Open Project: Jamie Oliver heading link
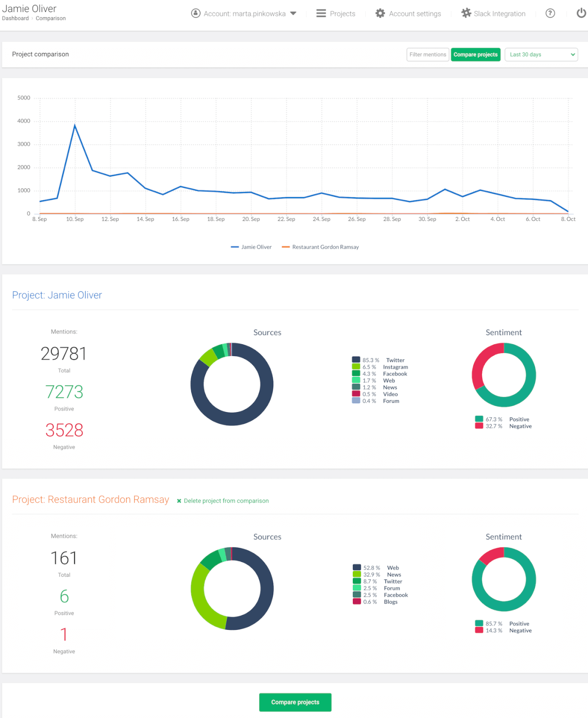588x718 pixels. pos(57,295)
